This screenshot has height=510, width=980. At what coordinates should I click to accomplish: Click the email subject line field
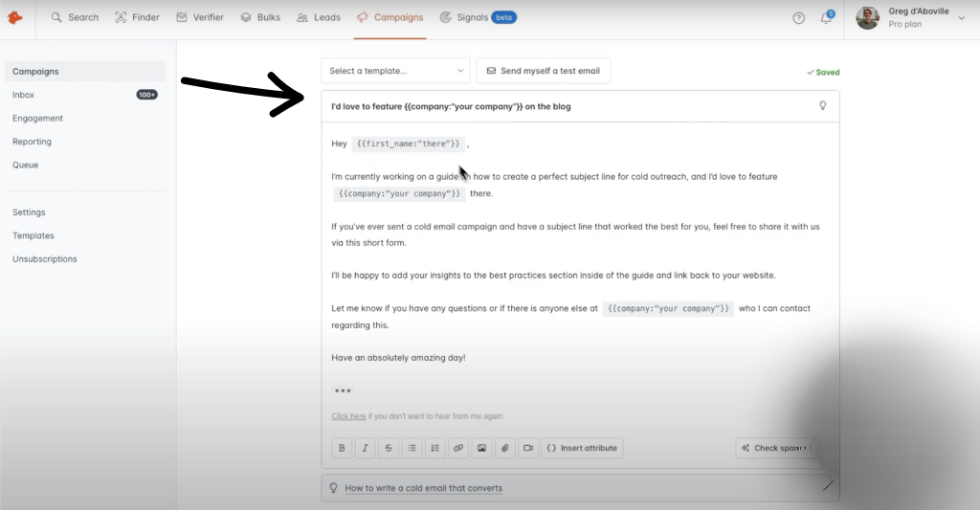(580, 106)
